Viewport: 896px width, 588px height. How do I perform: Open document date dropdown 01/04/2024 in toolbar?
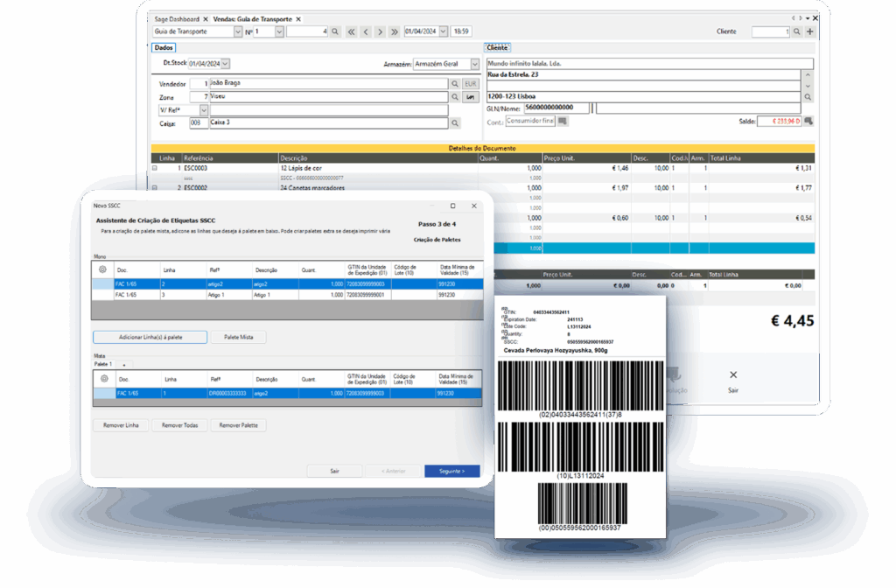coord(444,32)
